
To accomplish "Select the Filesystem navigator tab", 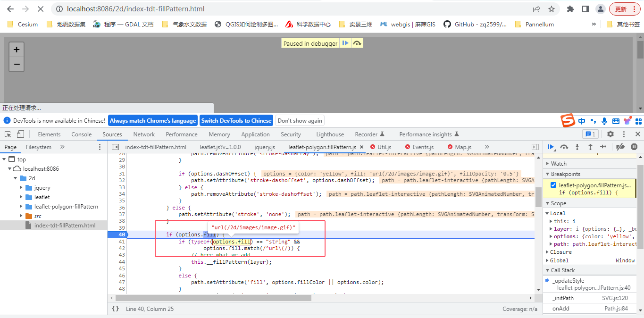I will coord(39,147).
